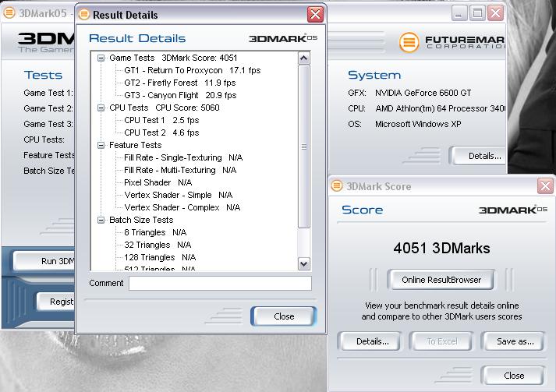Select the 32 Triangles row

[158, 245]
